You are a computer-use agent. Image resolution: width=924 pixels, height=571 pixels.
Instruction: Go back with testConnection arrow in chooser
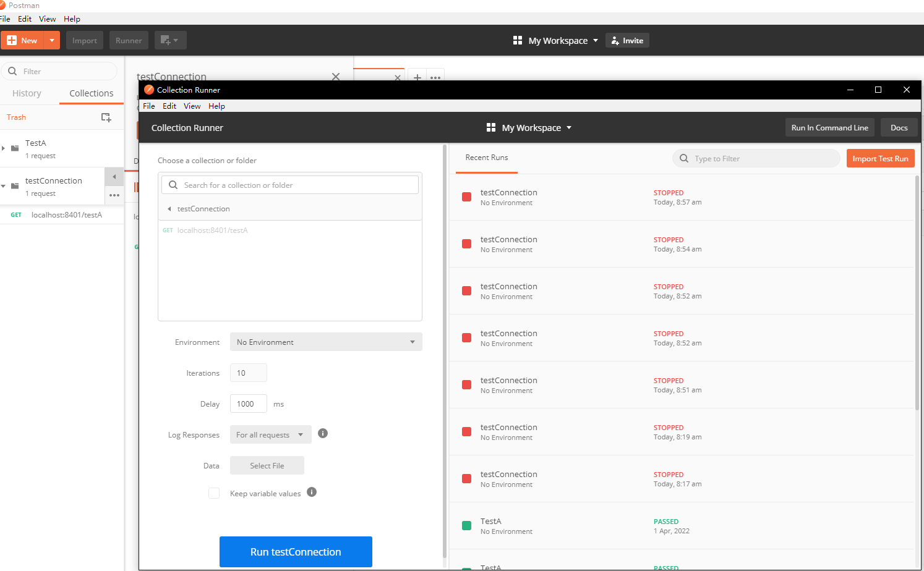coord(169,209)
